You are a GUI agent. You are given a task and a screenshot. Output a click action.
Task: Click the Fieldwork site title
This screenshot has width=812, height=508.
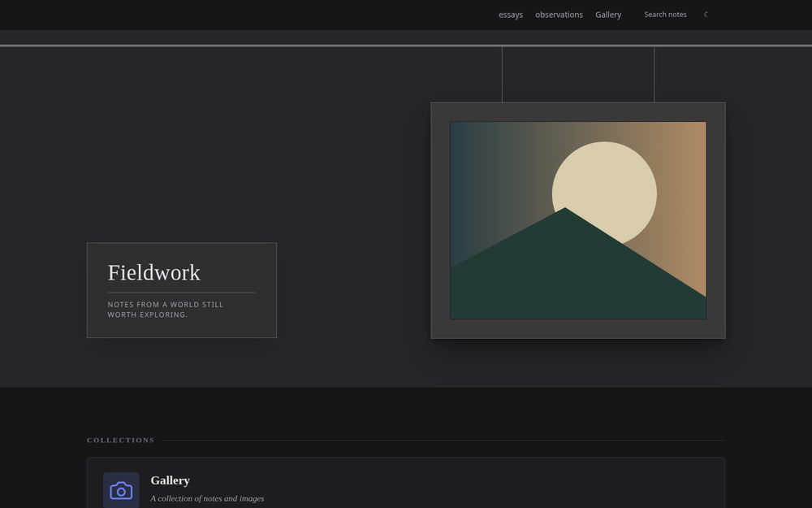click(x=153, y=272)
